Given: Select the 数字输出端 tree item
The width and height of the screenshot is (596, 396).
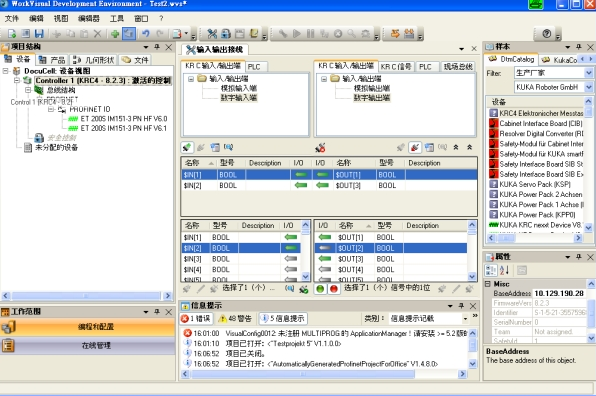Looking at the screenshot, I should coord(372,98).
